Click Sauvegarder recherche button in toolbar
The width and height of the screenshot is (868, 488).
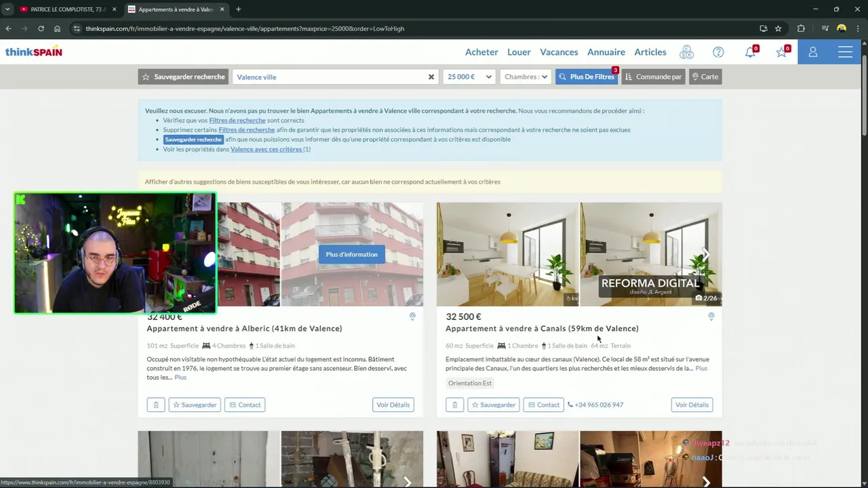(x=183, y=77)
